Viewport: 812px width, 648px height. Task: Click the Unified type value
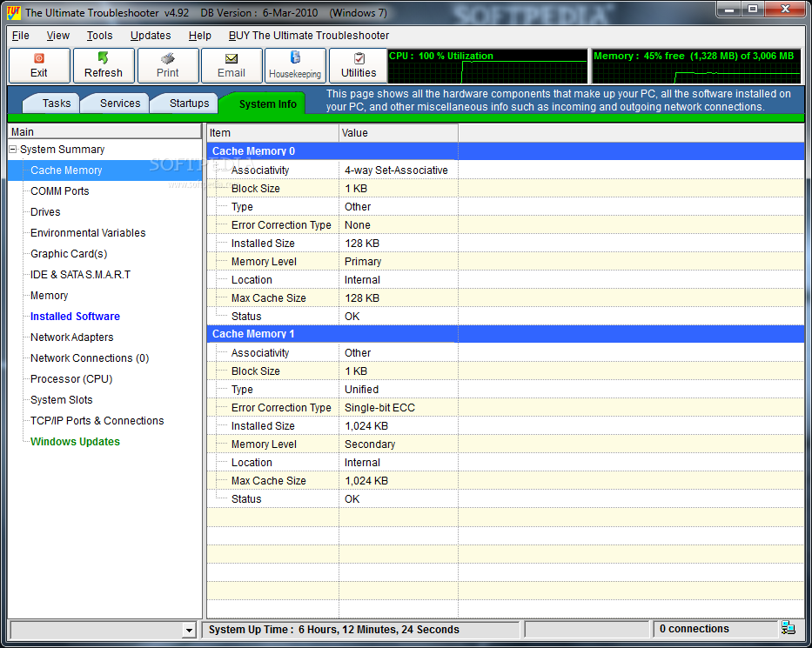click(x=361, y=390)
